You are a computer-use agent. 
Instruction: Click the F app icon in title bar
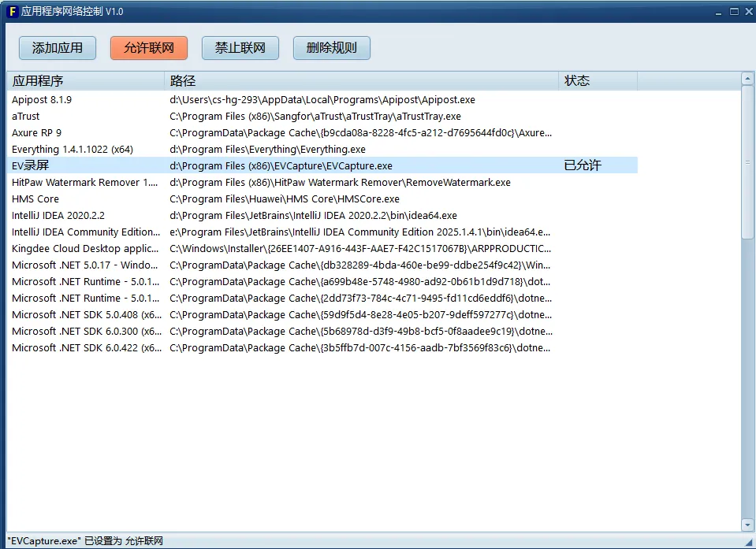tap(13, 11)
